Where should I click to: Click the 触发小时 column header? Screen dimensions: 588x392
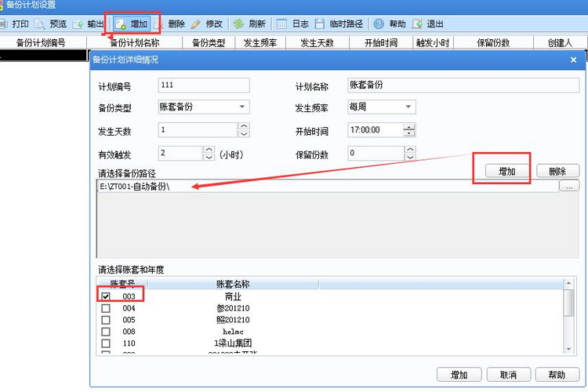pos(433,43)
